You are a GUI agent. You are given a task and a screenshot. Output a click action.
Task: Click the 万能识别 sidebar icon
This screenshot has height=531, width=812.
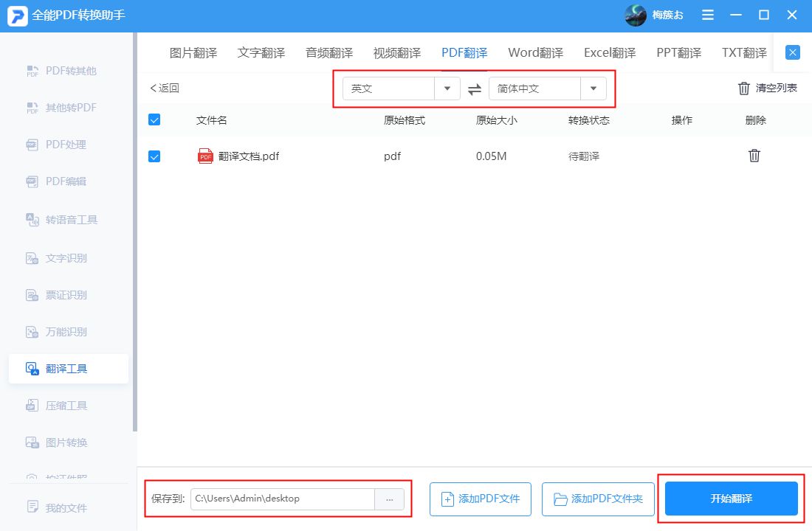(32, 332)
